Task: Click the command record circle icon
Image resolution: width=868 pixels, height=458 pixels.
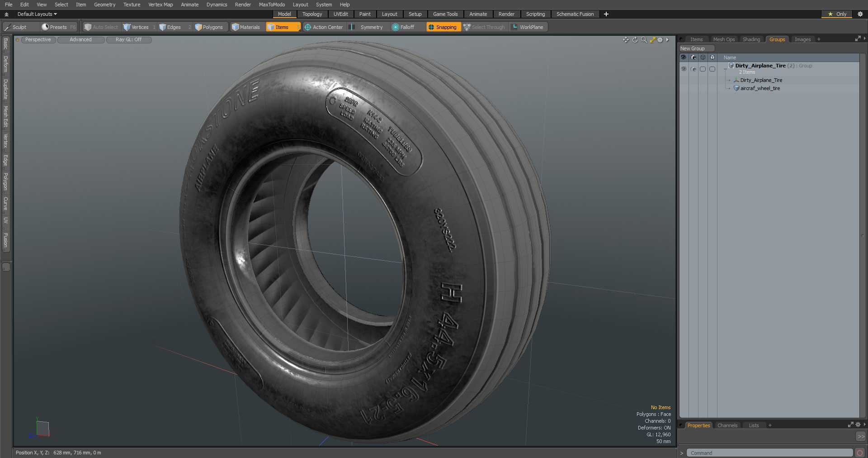Action: coord(860,453)
